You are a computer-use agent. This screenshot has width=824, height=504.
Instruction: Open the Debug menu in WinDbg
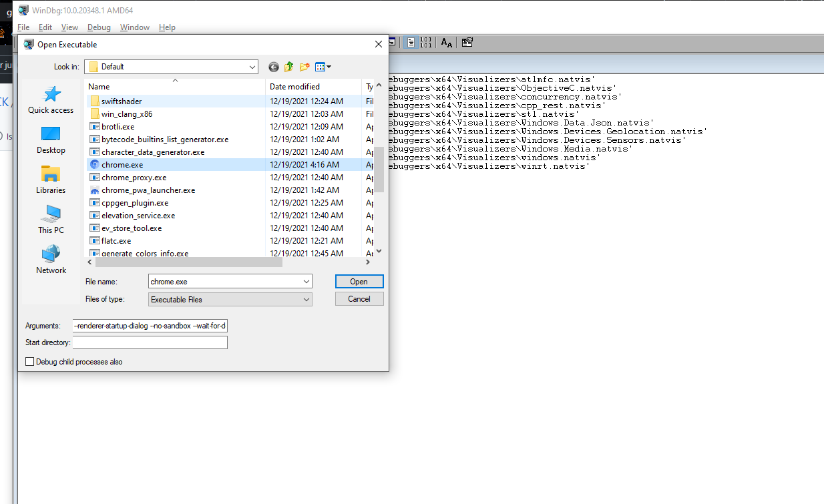click(x=99, y=27)
